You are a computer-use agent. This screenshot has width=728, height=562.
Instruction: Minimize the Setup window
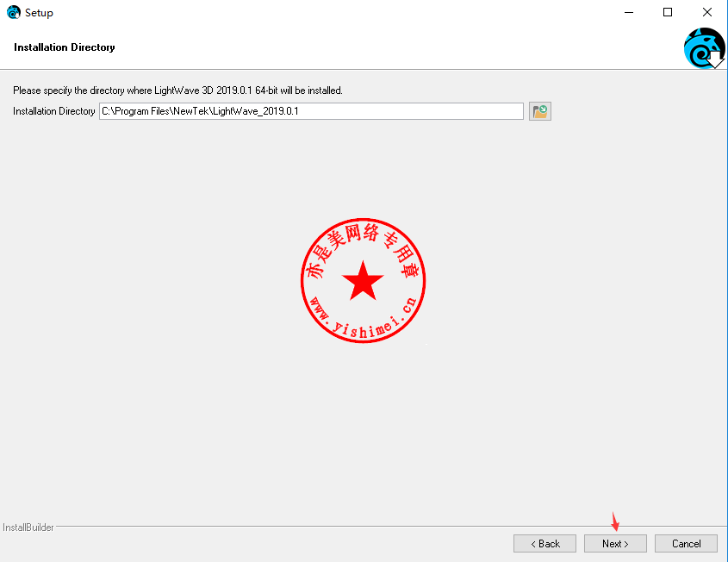pos(628,13)
